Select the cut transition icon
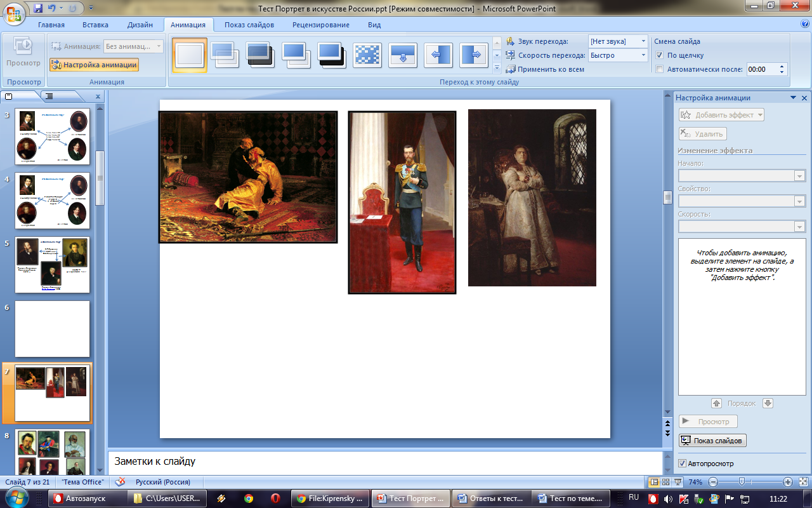 (x=296, y=56)
